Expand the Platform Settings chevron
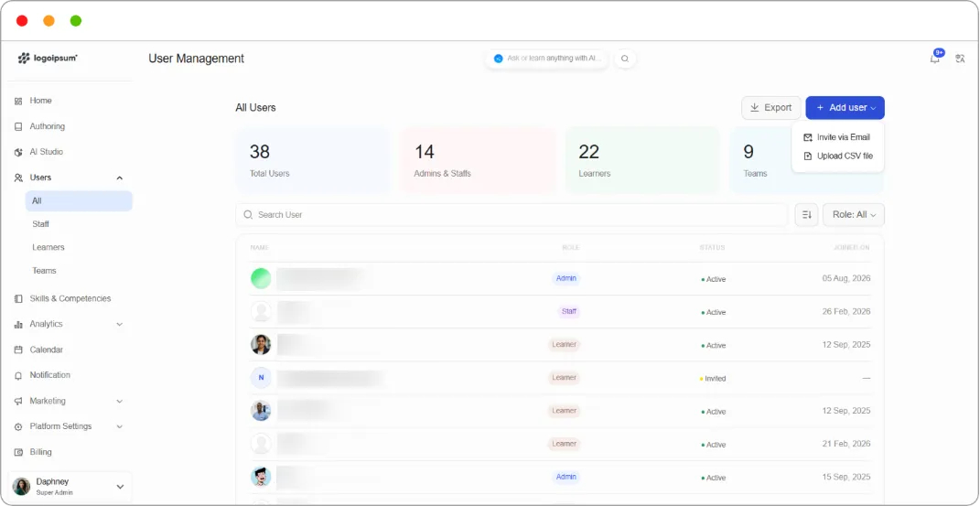The width and height of the screenshot is (980, 506). [119, 426]
